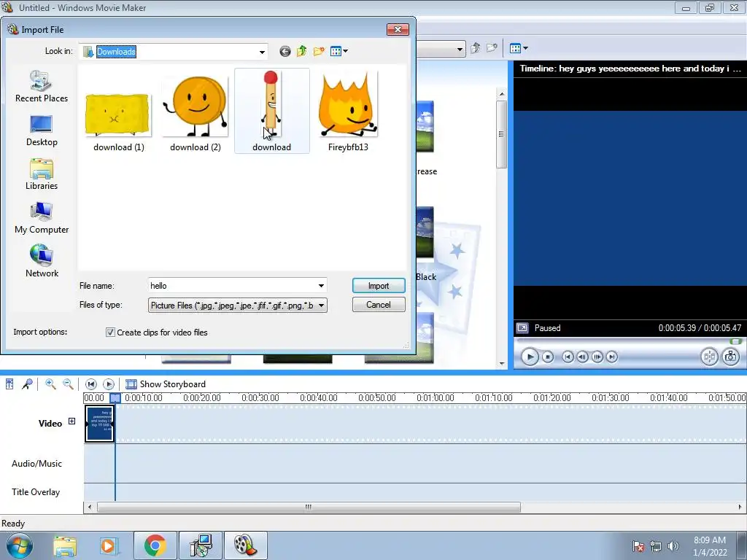Click the Back button in preview controls
Screen dimensions: 747x560
pyautogui.click(x=568, y=356)
